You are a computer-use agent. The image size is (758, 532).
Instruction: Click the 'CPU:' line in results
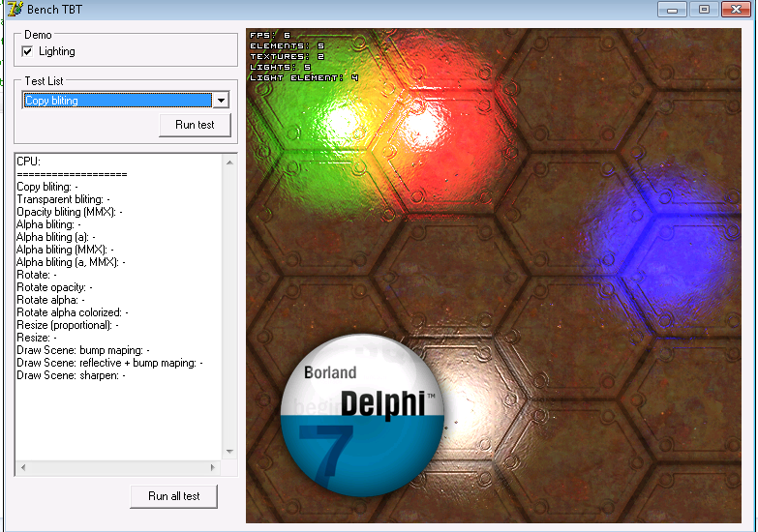click(x=28, y=162)
